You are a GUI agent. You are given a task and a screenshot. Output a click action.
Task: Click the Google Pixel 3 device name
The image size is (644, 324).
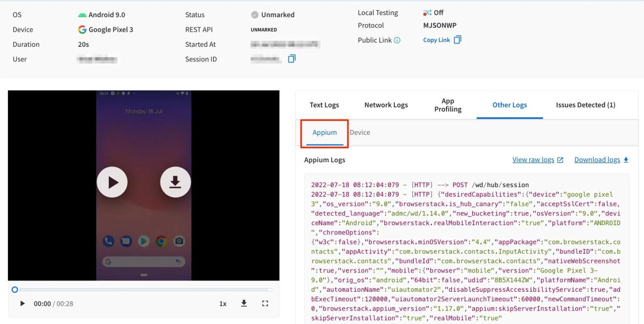pos(111,30)
